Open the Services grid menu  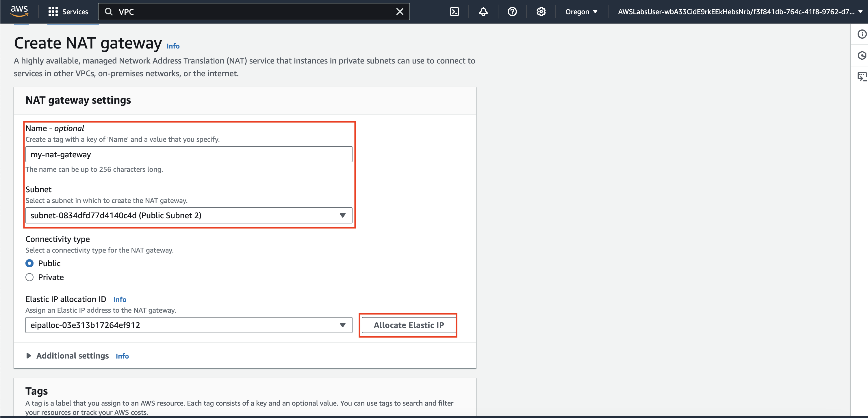click(x=53, y=12)
